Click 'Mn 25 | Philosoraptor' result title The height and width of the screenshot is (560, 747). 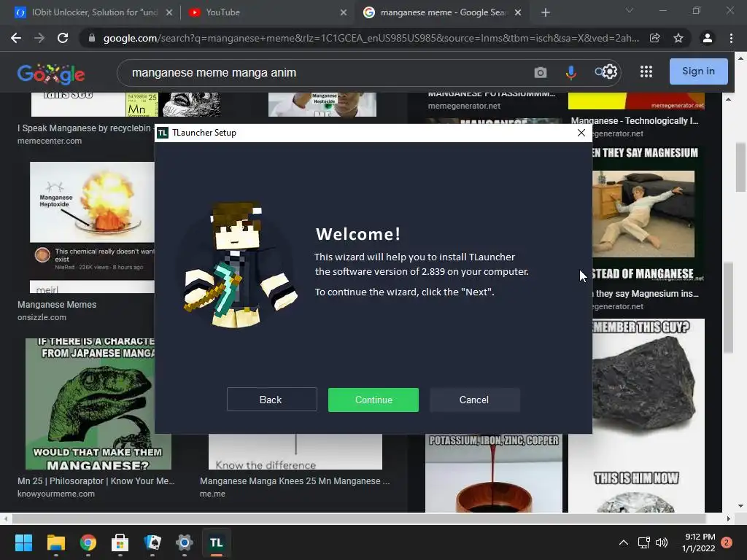96,481
